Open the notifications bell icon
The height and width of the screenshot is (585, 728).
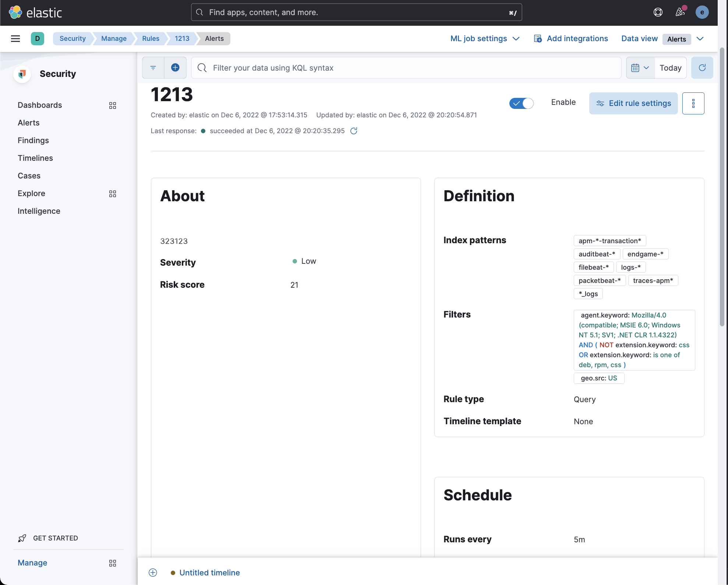tap(680, 12)
